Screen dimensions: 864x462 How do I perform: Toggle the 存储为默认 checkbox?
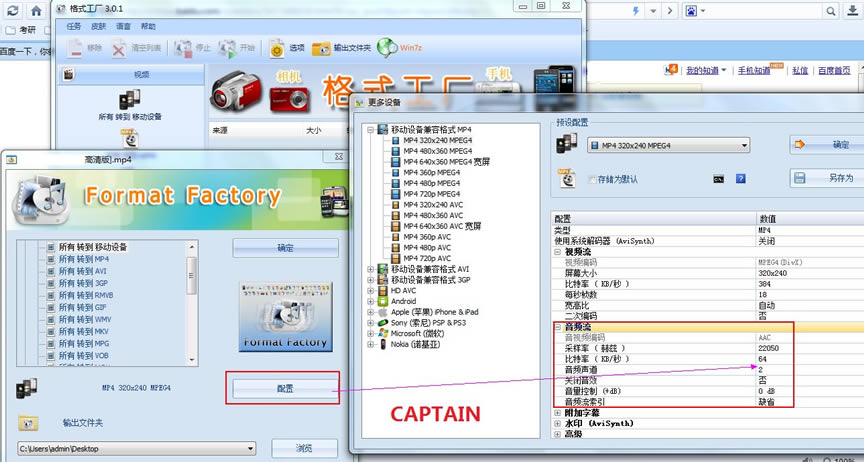coord(592,179)
